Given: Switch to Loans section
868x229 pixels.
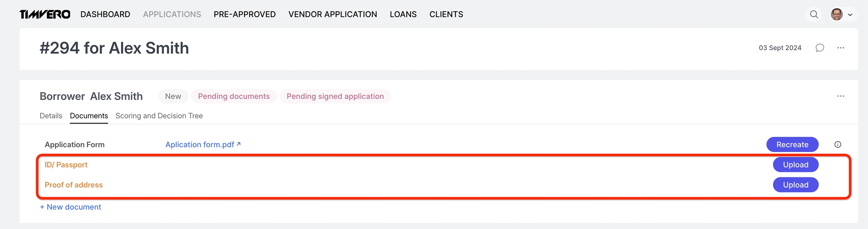Looking at the screenshot, I should point(403,14).
